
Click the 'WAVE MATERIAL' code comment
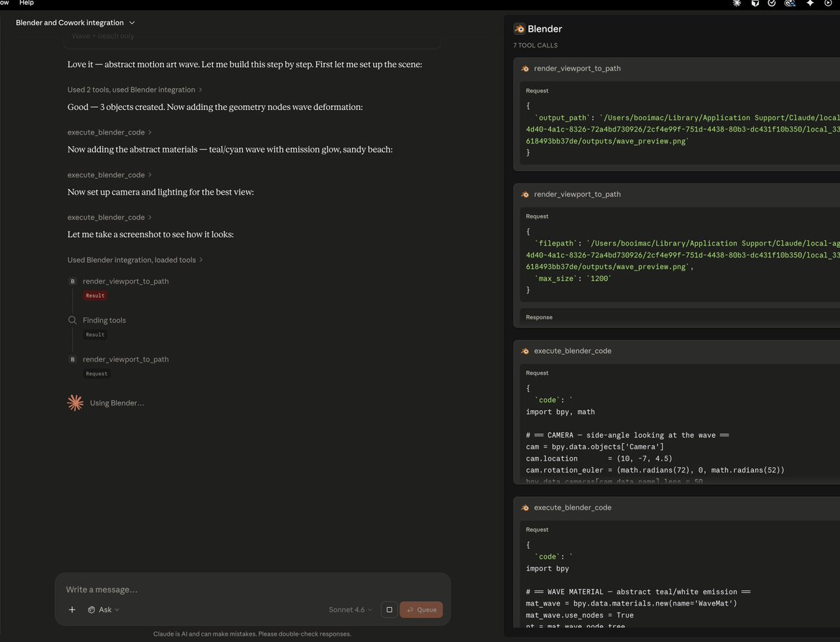pos(638,592)
